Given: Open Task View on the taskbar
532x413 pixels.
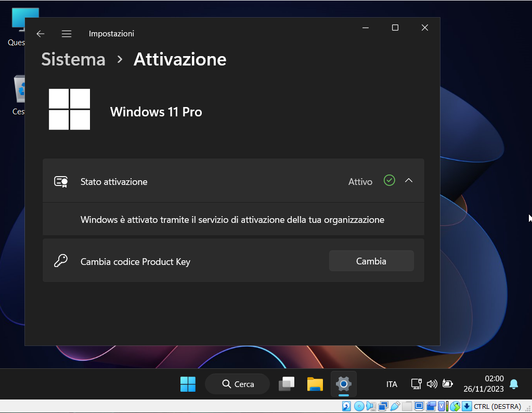Looking at the screenshot, I should point(287,384).
